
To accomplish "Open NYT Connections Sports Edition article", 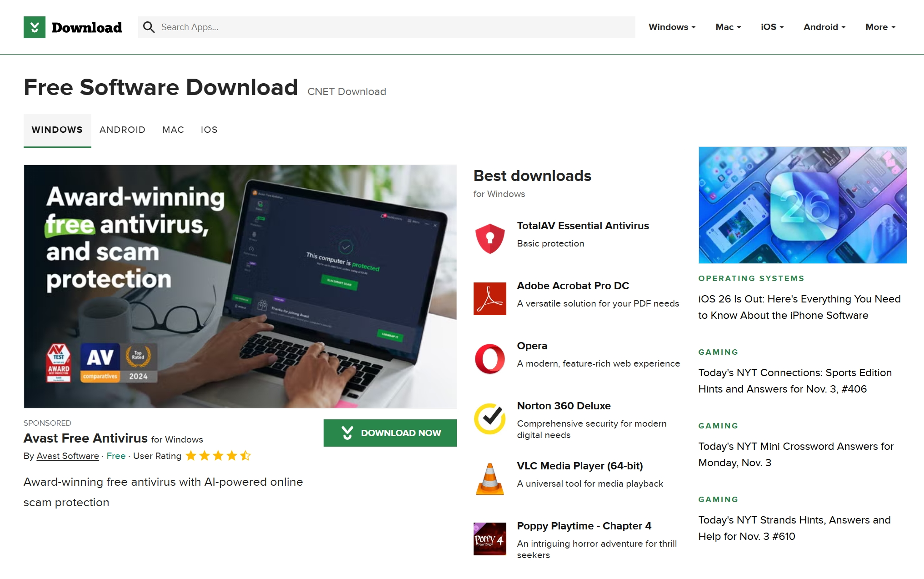I will point(795,381).
